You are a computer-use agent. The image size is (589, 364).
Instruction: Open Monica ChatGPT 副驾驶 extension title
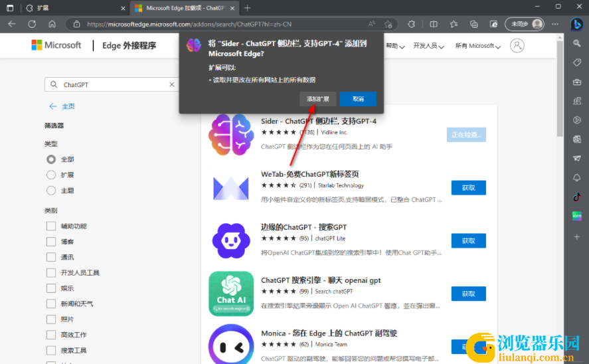pos(329,333)
